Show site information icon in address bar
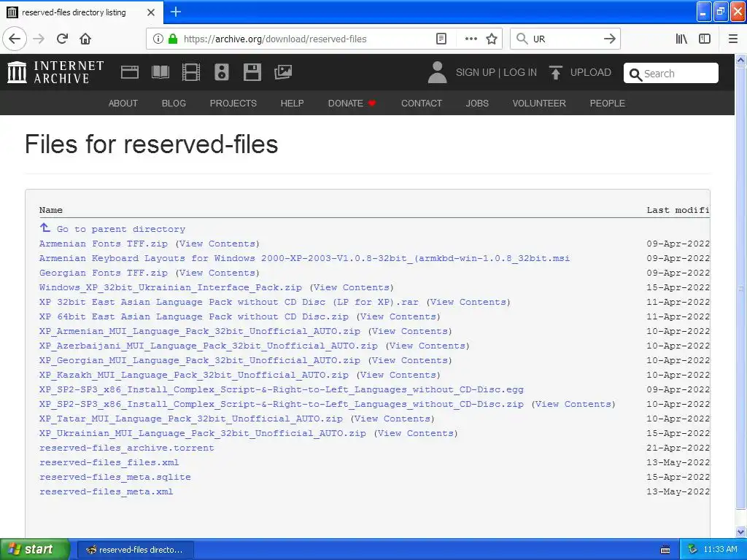Viewport: 747px width, 560px height. [x=158, y=39]
